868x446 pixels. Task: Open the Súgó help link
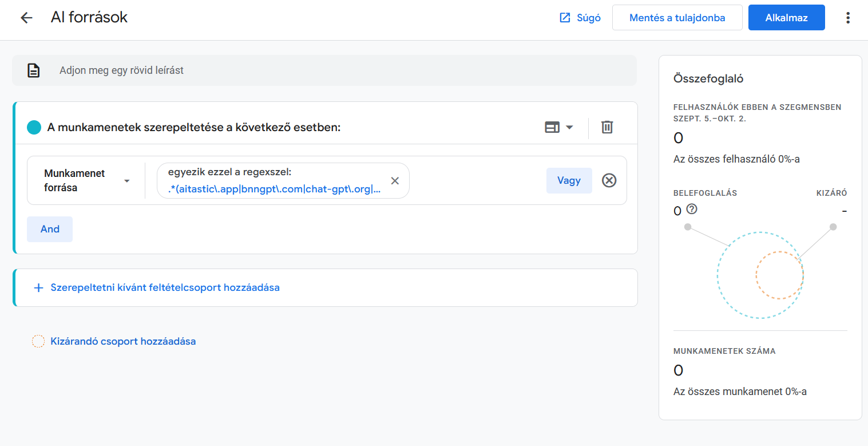[x=580, y=18]
